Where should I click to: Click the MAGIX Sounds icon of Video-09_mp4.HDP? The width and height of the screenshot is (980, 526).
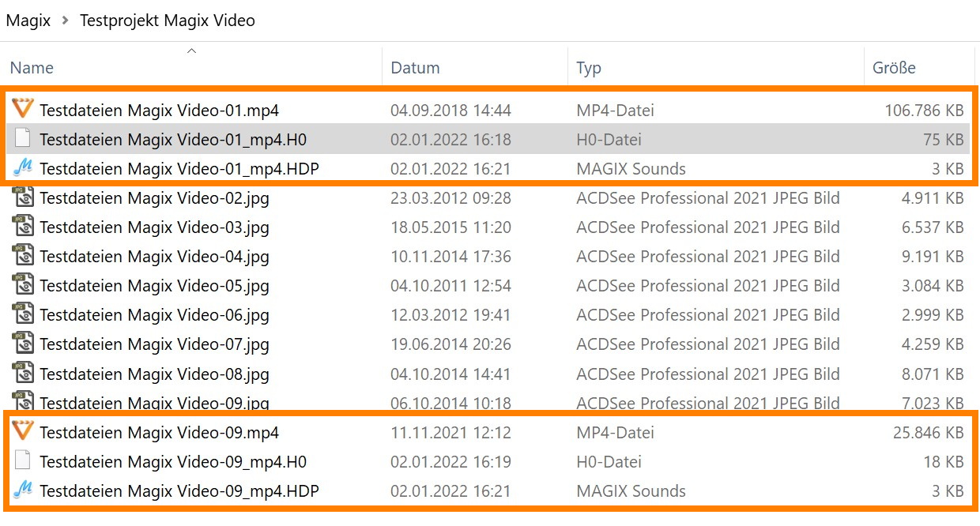pyautogui.click(x=23, y=490)
